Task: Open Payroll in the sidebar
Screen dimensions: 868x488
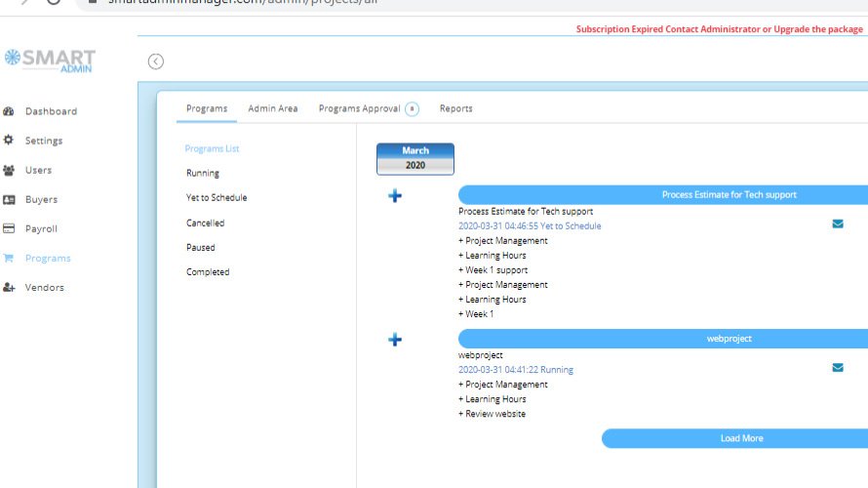Action: pyautogui.click(x=41, y=228)
